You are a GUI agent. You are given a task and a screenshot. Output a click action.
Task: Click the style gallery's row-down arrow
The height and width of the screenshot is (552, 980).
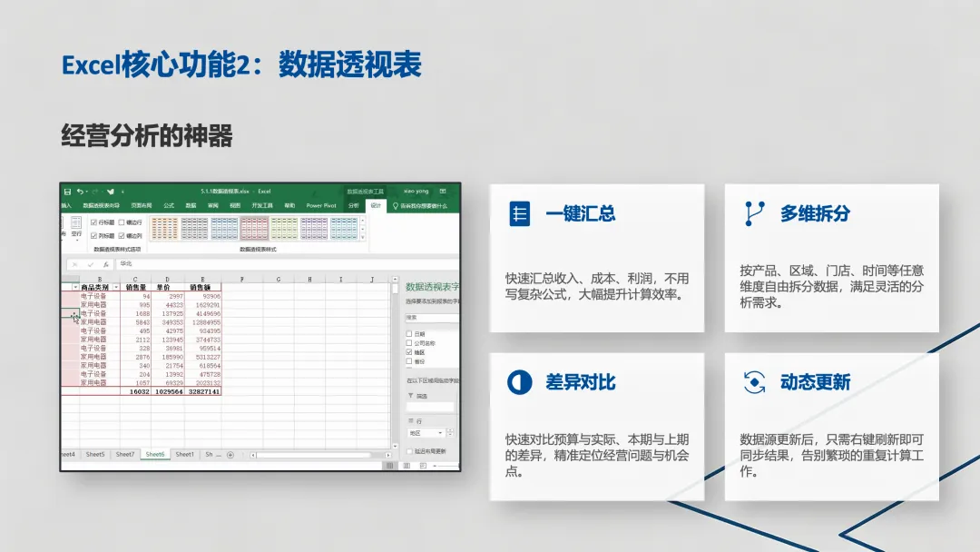click(362, 229)
